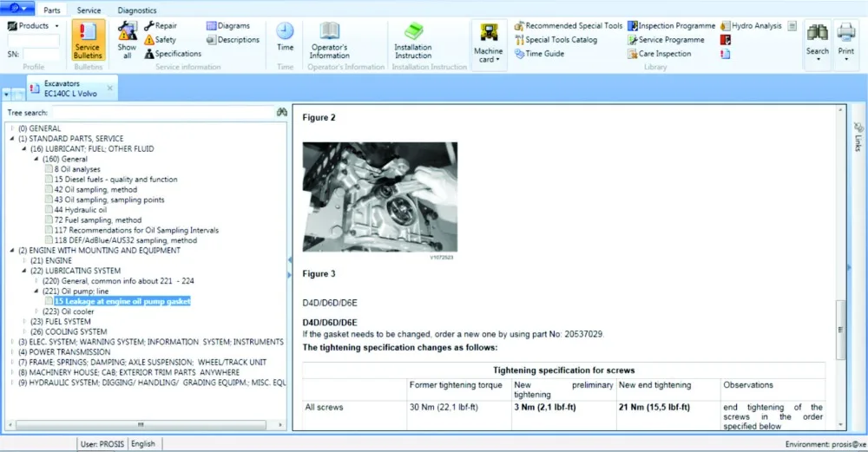Expand the (23) FUEL SYSTEM node

[23, 322]
